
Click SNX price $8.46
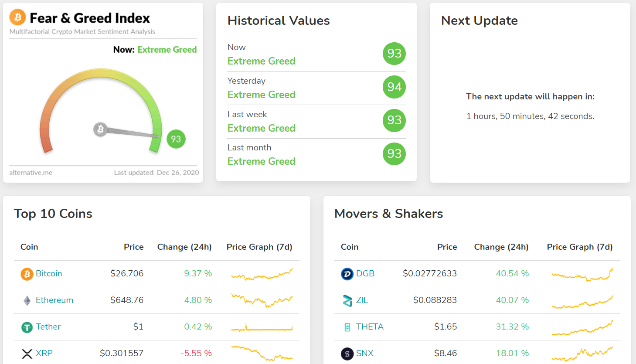point(446,353)
